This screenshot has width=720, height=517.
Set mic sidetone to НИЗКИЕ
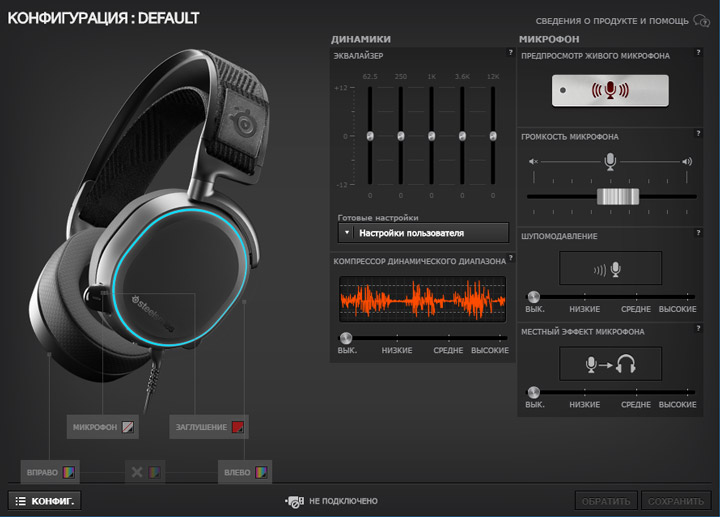585,405
